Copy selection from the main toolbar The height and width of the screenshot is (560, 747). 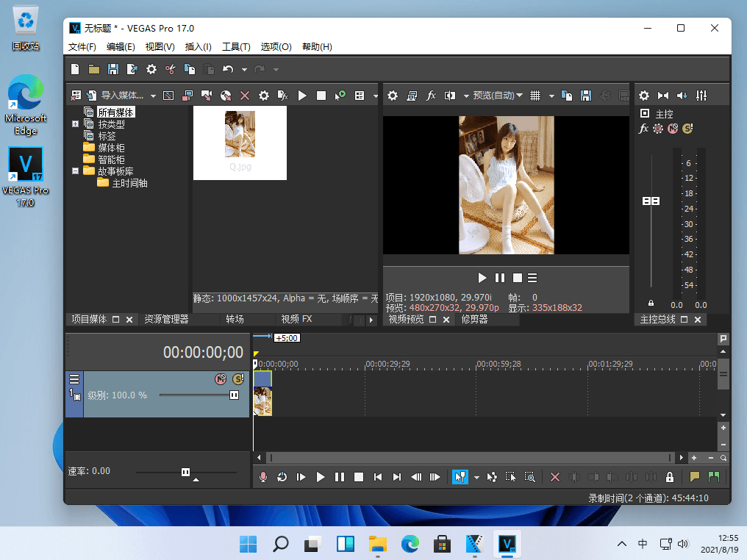189,70
